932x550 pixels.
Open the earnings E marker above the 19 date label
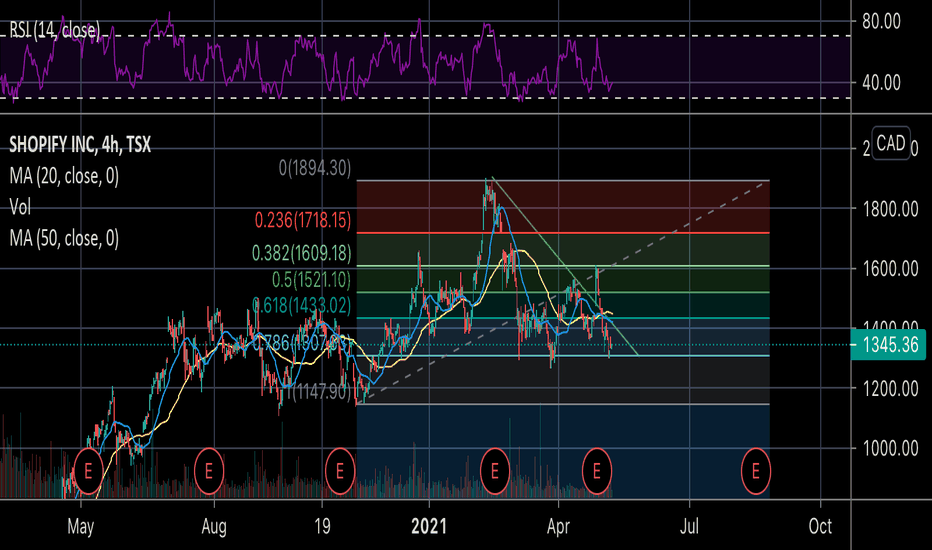click(x=340, y=472)
